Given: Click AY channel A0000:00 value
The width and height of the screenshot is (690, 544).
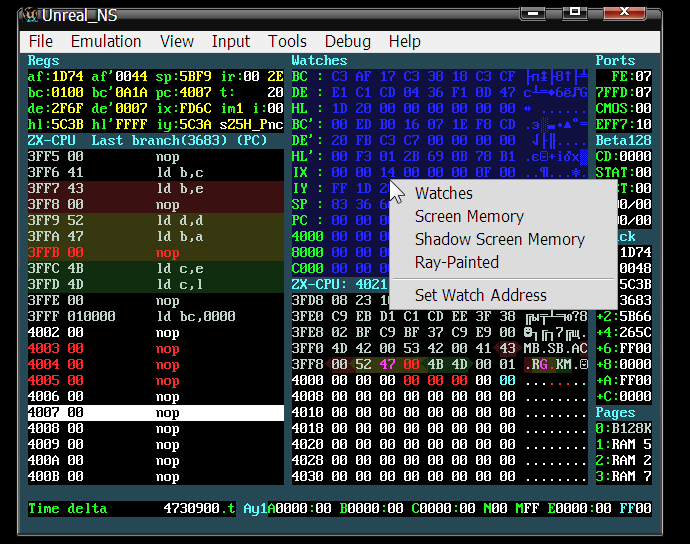Looking at the screenshot, I should coord(299,508).
